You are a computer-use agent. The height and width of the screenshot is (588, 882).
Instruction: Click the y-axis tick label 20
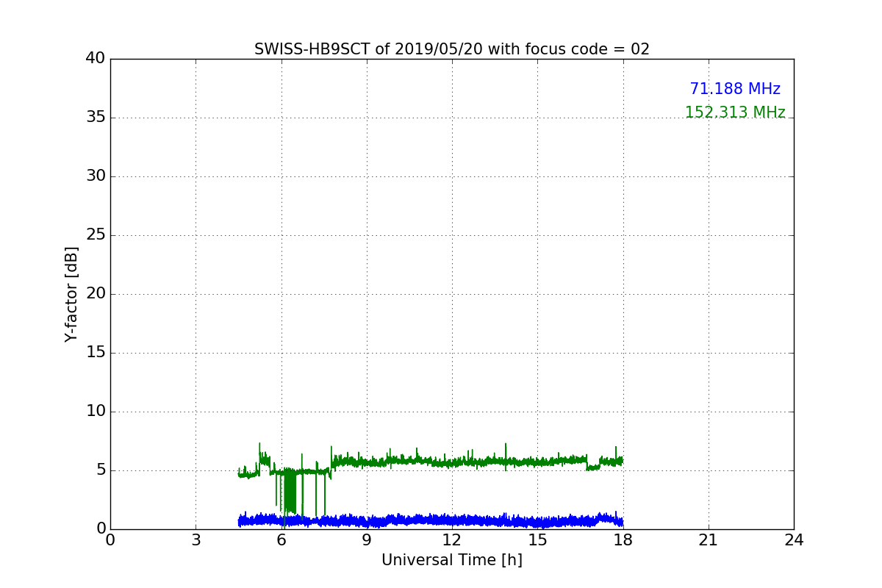pyautogui.click(x=96, y=293)
